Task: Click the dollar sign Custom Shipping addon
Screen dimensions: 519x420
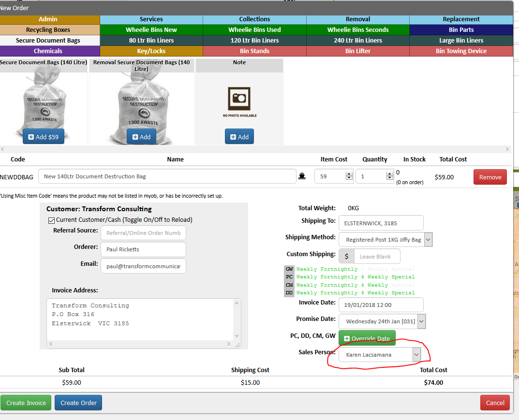Action: [346, 256]
